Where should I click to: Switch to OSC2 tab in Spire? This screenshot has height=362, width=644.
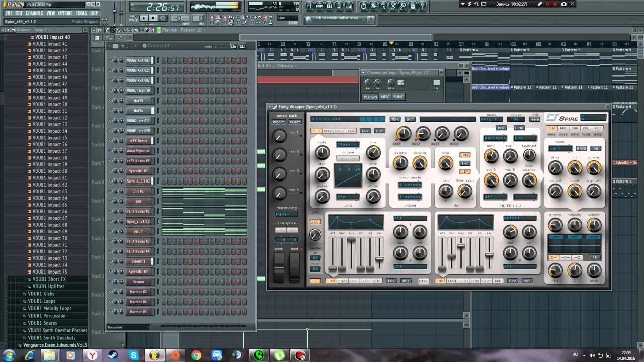328,131
